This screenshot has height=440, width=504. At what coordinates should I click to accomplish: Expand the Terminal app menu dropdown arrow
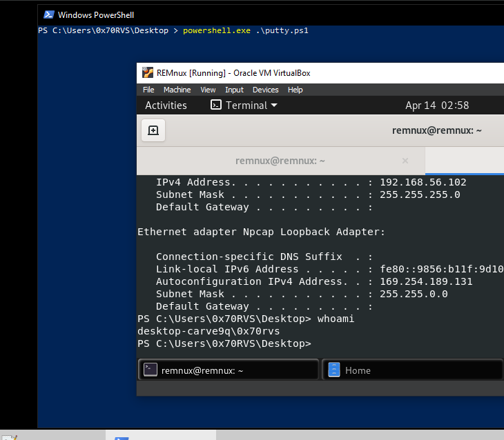tap(274, 105)
